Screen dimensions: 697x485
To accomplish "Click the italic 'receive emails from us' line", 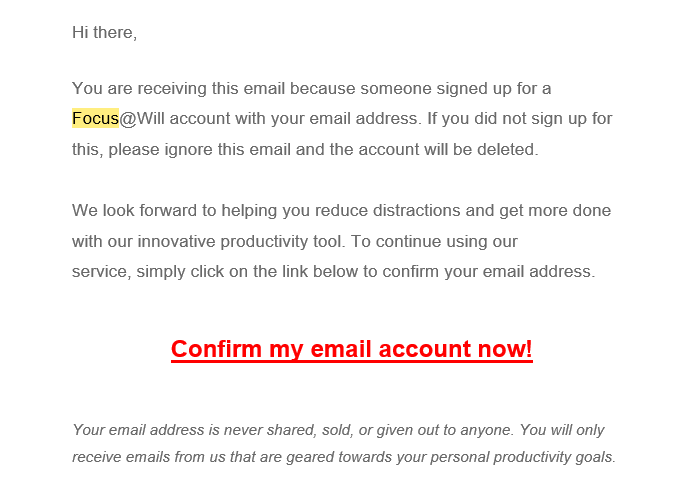I will 344,457.
